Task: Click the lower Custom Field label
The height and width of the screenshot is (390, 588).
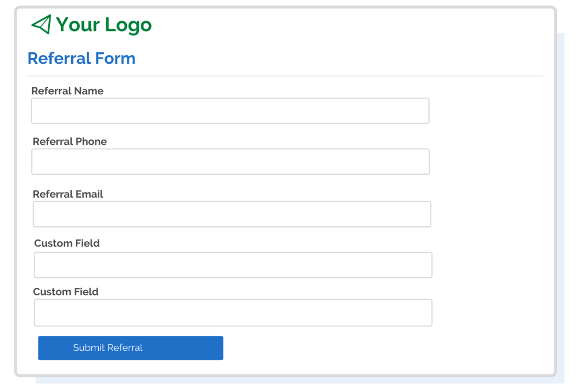Action: pos(65,292)
